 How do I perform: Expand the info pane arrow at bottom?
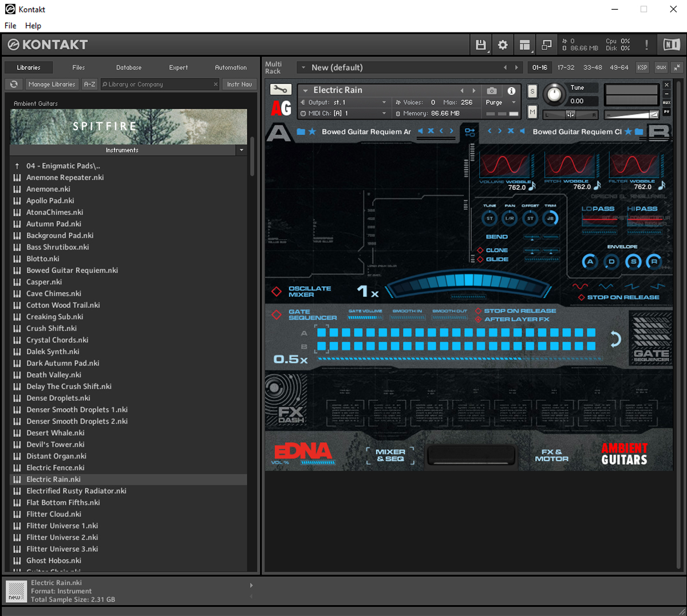point(251,585)
